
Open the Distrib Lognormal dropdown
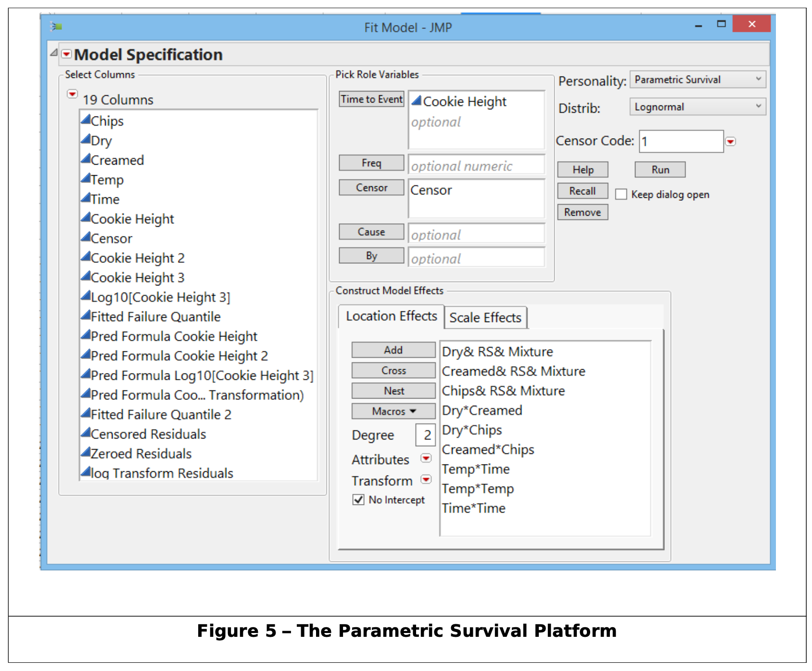697,107
